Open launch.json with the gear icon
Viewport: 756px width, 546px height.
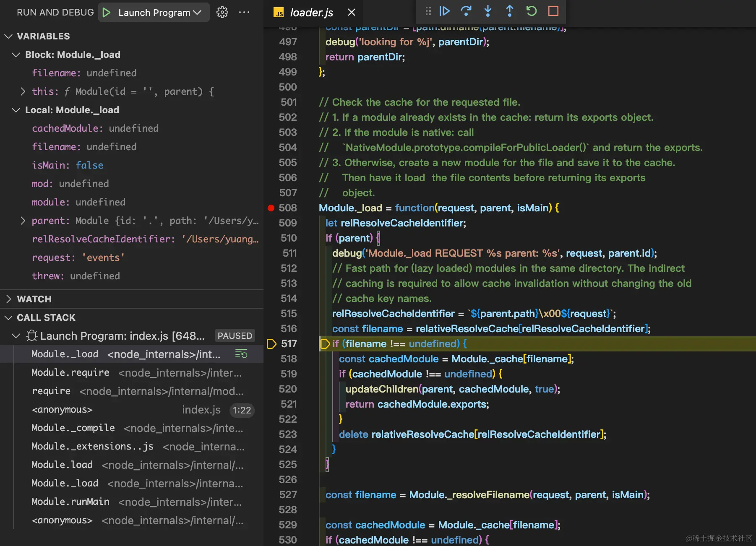222,13
